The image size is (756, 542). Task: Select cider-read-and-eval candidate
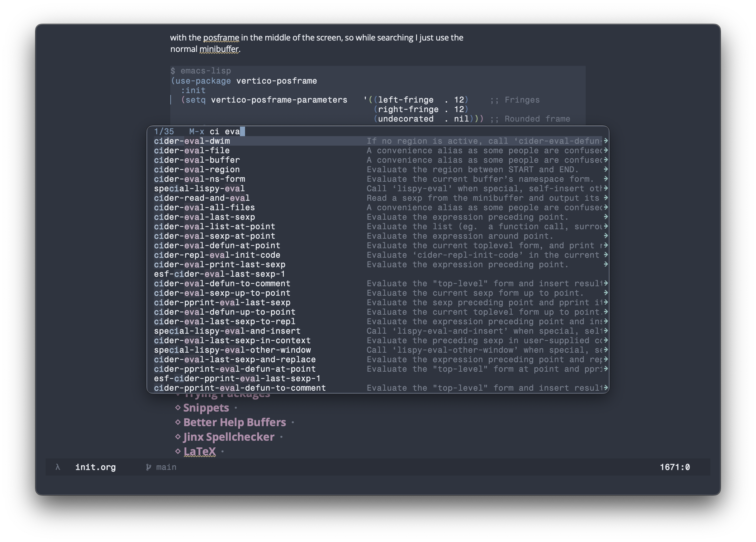point(378,198)
